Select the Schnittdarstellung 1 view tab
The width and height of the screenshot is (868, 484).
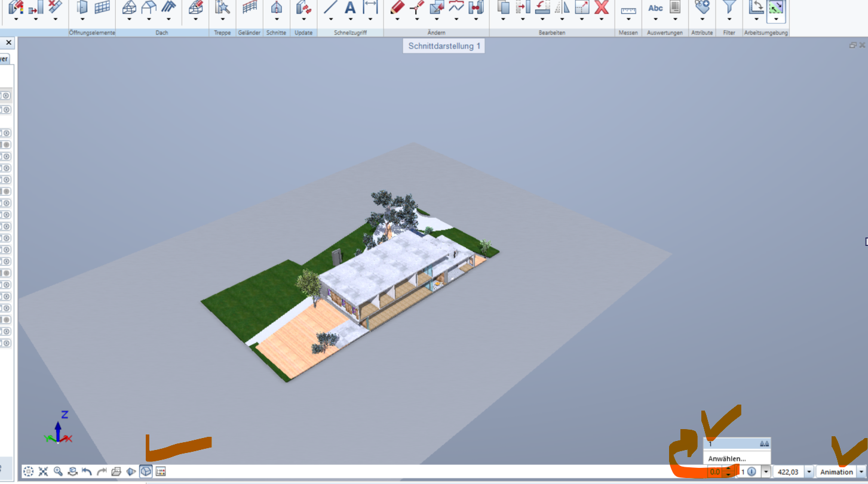(444, 46)
